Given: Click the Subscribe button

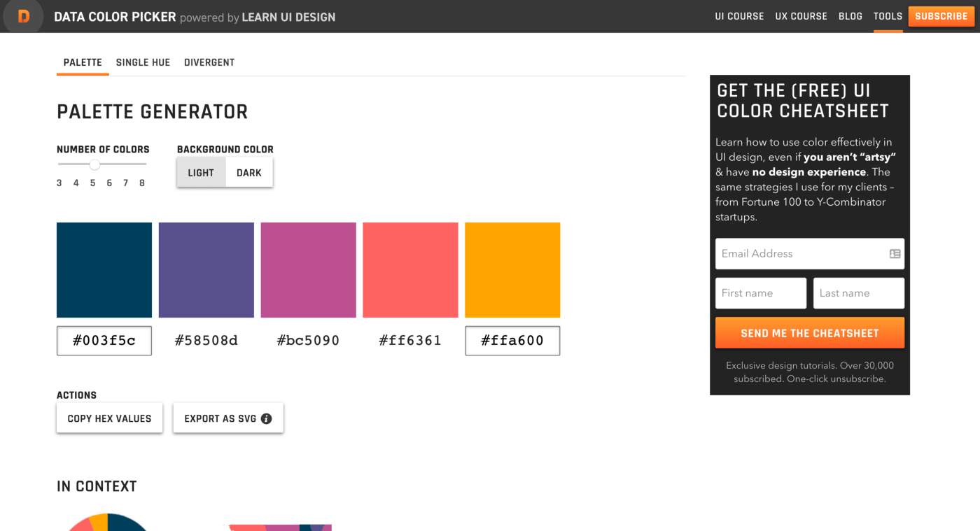Looking at the screenshot, I should coord(941,16).
